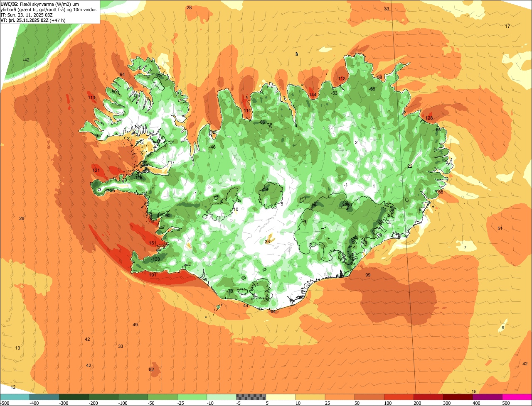Click the flux value 112 on northeast coast
The image size is (532, 406).
click(x=342, y=79)
